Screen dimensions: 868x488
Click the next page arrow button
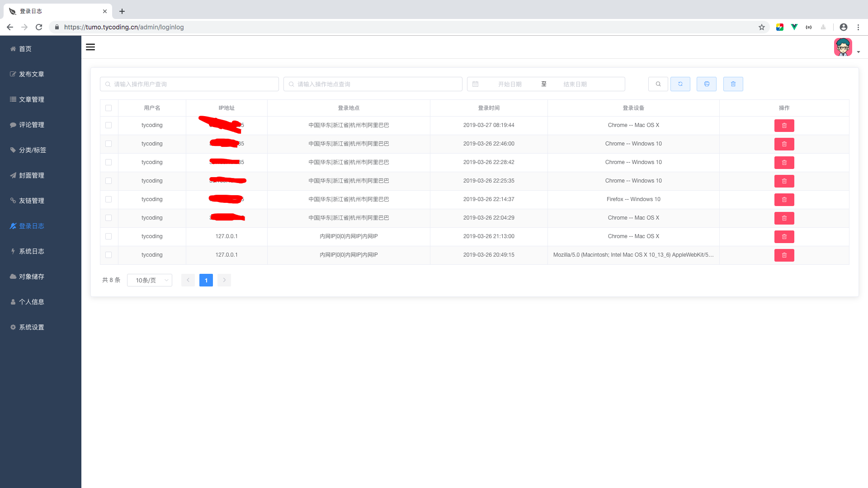coord(224,280)
